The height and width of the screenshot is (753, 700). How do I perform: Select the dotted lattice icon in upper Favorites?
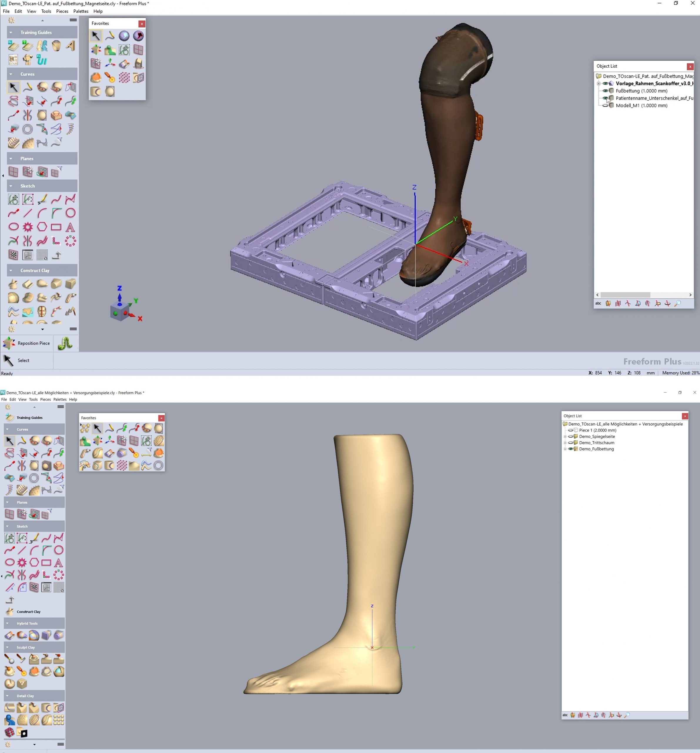click(x=124, y=78)
